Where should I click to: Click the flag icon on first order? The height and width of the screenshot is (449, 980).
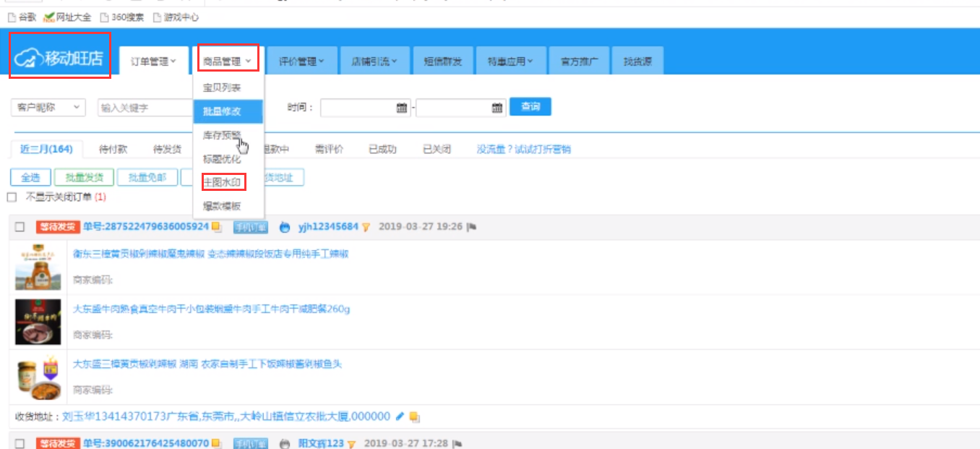point(471,227)
